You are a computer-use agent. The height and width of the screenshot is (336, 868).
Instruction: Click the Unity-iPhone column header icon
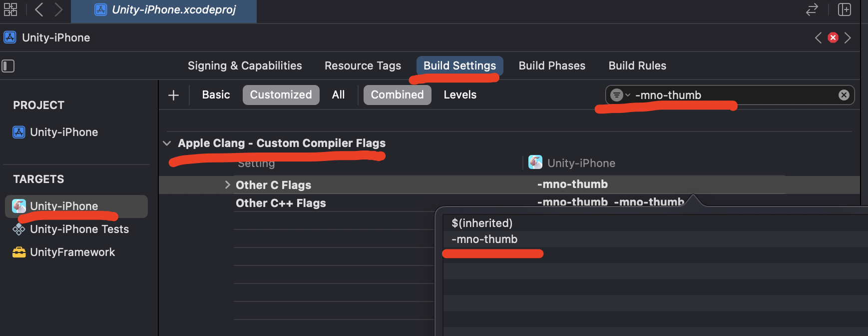pyautogui.click(x=535, y=162)
